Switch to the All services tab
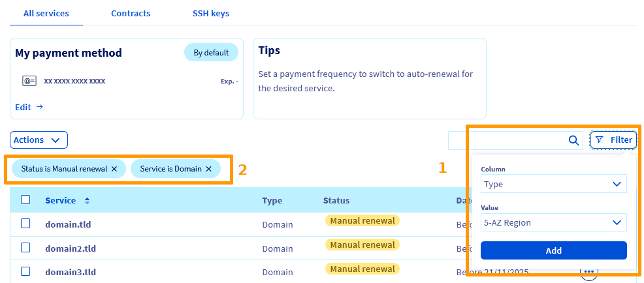 [x=46, y=13]
